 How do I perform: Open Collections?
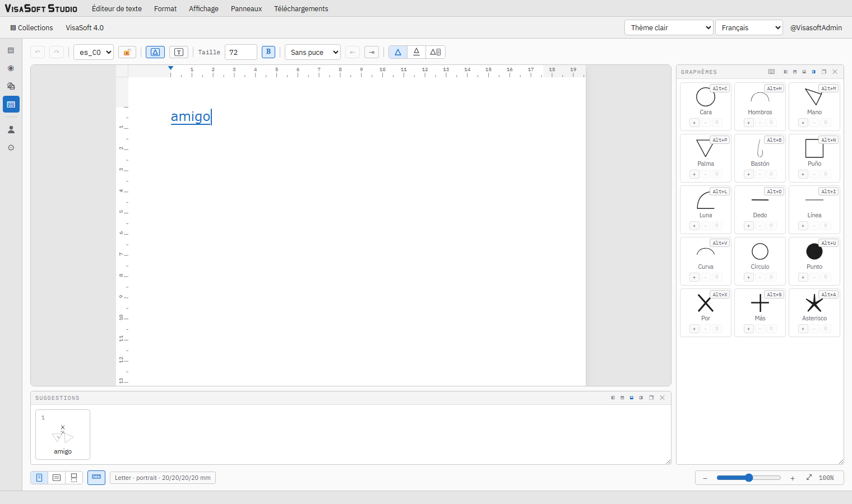click(x=31, y=27)
